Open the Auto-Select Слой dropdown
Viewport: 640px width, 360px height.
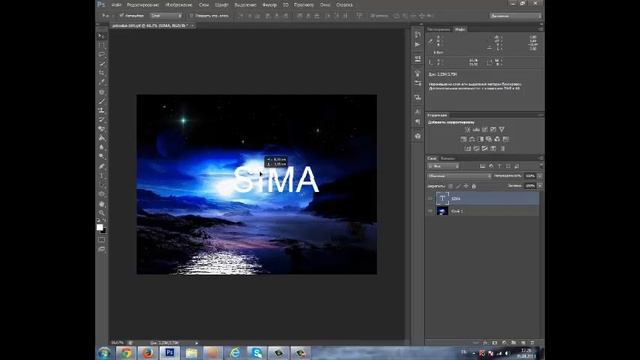[x=166, y=16]
